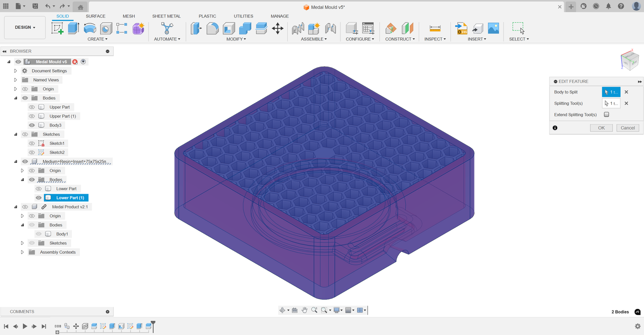
Task: Select the Offset Plane construct tool
Action: click(391, 28)
